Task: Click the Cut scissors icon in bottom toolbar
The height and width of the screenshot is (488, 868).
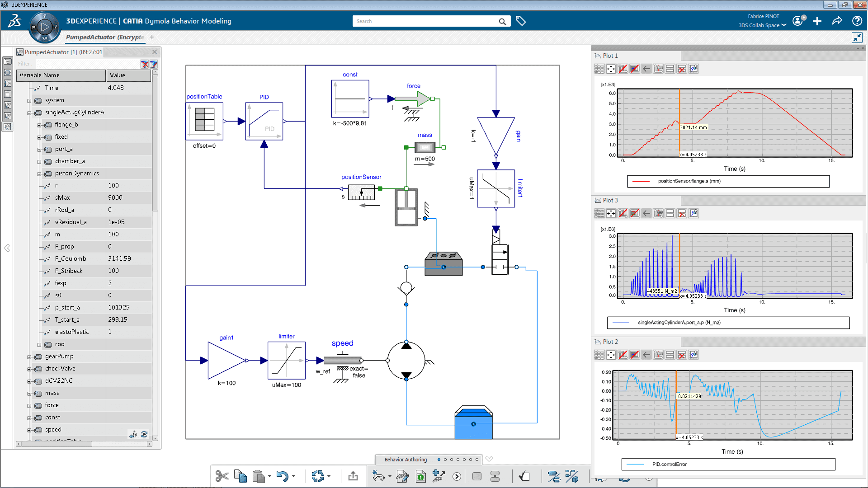Action: click(222, 476)
